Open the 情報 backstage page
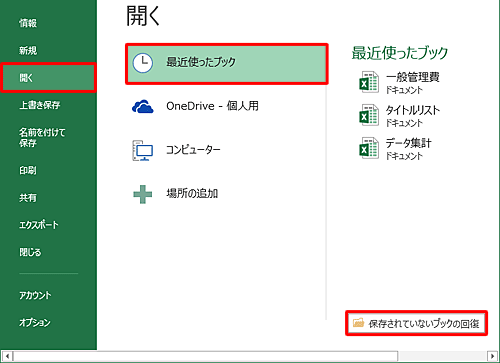500x363 pixels. pyautogui.click(x=28, y=23)
